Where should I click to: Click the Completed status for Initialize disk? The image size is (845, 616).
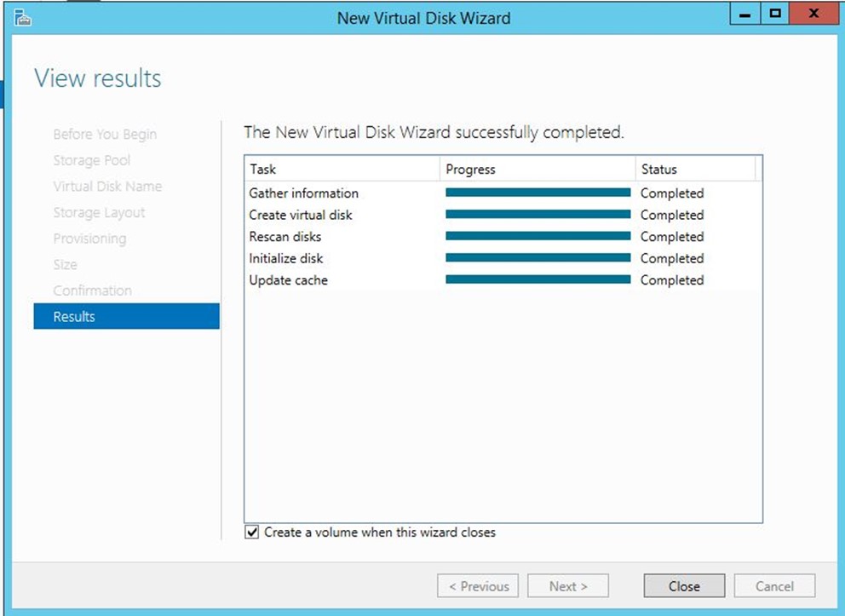click(x=672, y=258)
